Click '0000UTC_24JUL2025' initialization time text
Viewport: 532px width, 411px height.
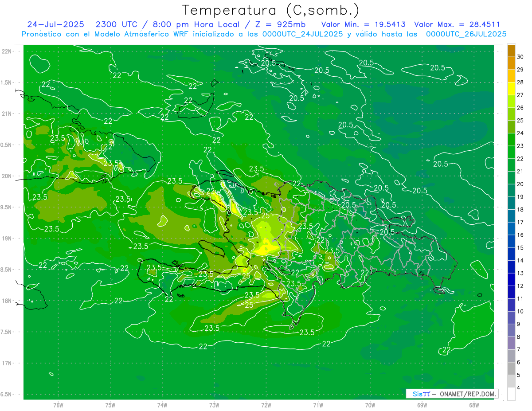click(303, 34)
